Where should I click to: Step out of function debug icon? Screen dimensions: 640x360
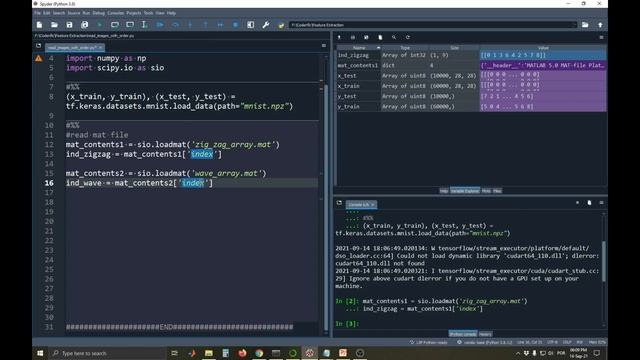point(205,25)
